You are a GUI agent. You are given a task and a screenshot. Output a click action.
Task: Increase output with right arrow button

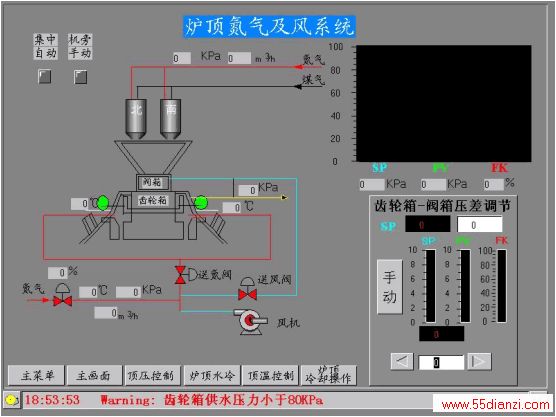(479, 362)
